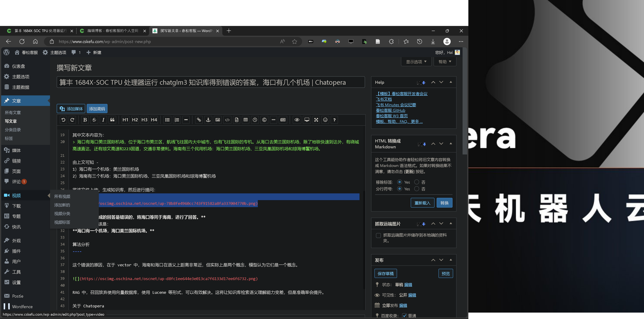The width and height of the screenshot is (644, 319).
Task: Open the 春松客服 GitHub link
Action: 390,110
